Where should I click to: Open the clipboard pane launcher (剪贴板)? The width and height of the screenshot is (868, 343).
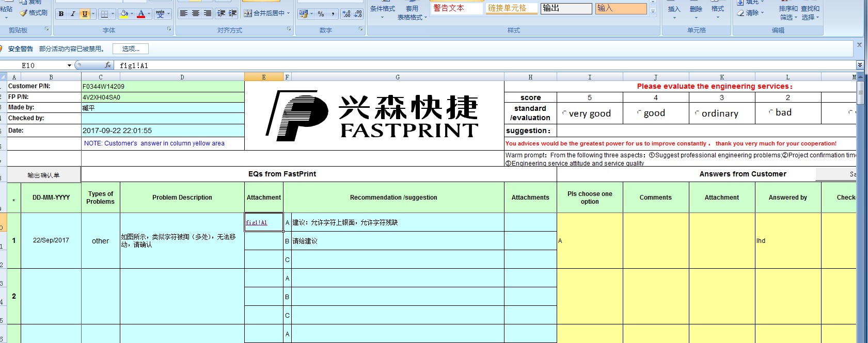pos(47,29)
